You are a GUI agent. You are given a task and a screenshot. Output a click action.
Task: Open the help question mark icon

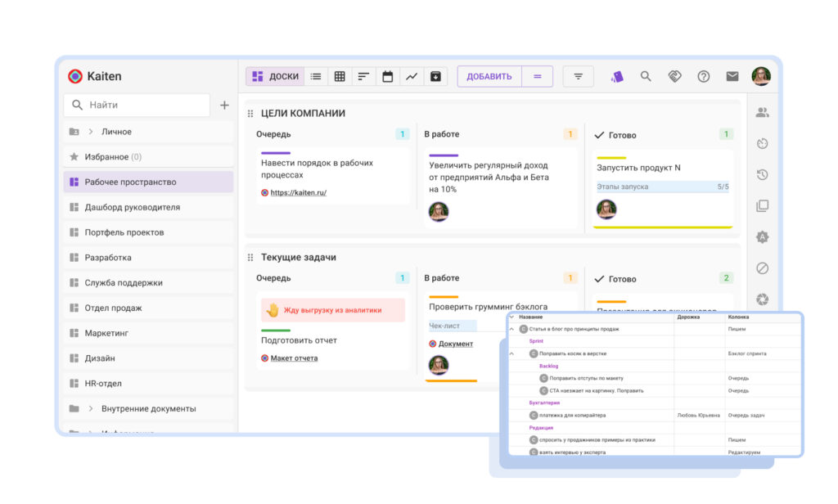coord(702,76)
